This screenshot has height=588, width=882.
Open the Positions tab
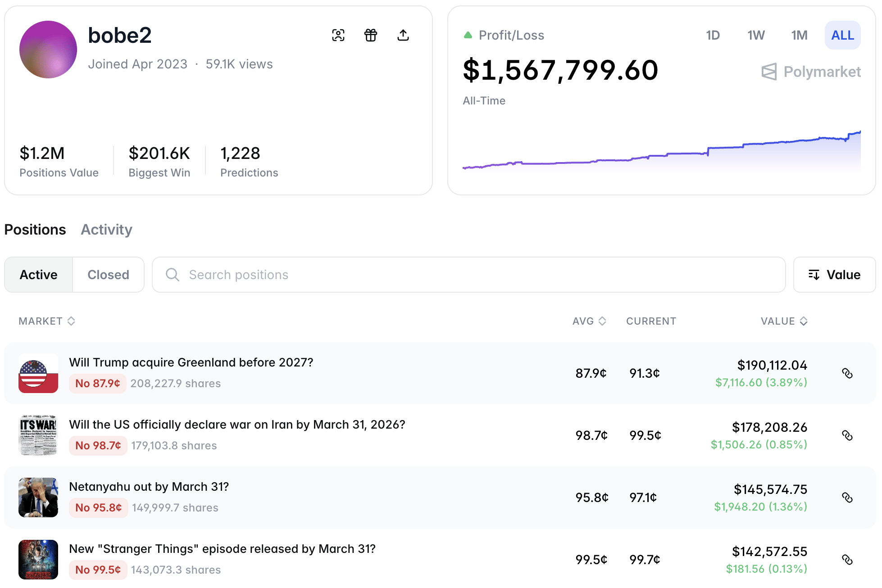(x=35, y=230)
